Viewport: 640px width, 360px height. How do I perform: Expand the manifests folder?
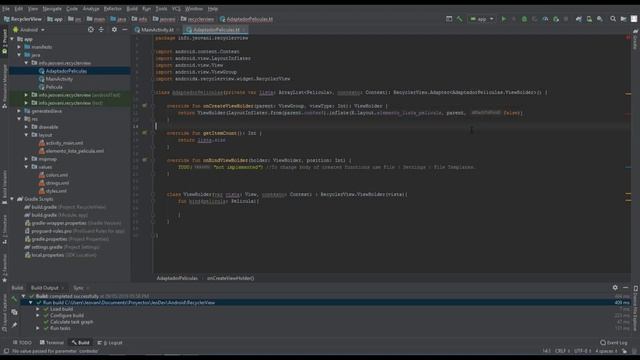click(x=19, y=47)
